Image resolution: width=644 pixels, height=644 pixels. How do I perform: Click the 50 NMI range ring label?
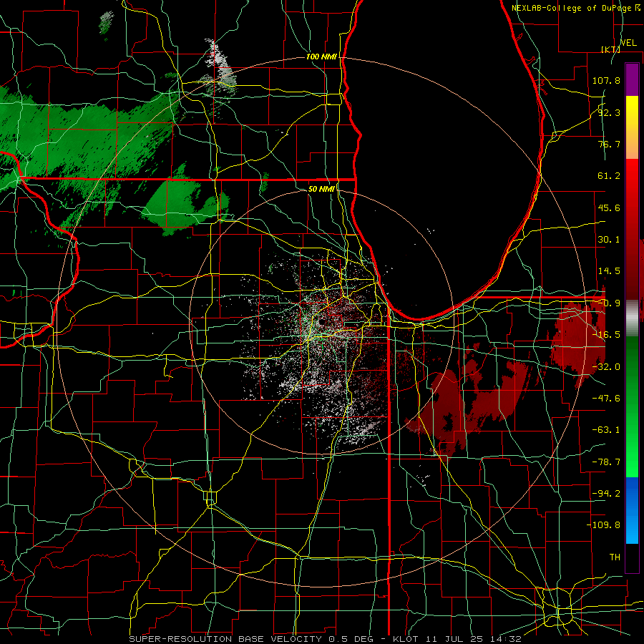tap(321, 190)
